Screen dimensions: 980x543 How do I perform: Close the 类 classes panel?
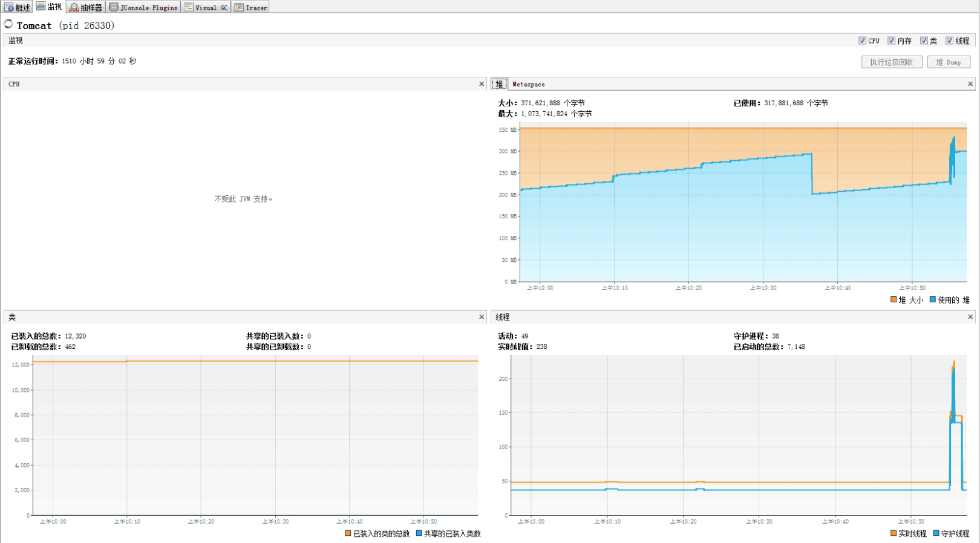(482, 317)
